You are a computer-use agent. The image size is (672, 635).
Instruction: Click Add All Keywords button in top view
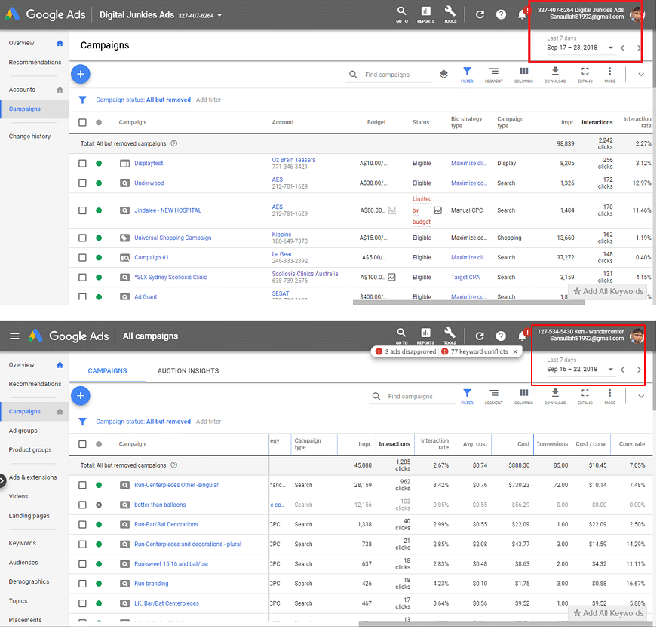click(x=608, y=291)
